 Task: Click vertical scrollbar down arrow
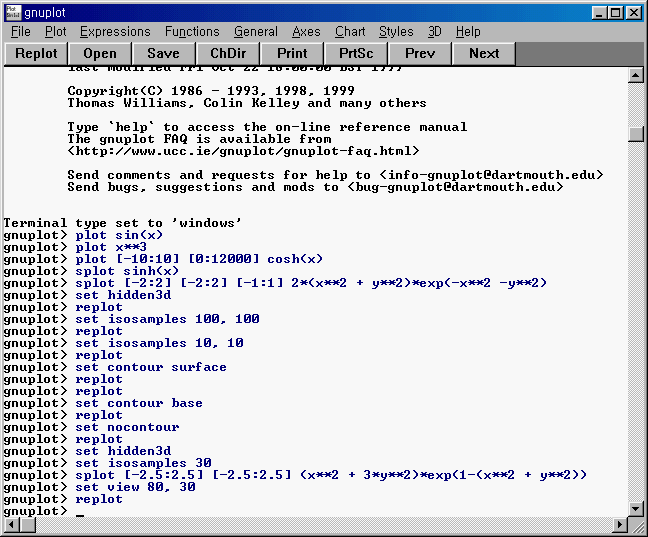tap(636, 508)
